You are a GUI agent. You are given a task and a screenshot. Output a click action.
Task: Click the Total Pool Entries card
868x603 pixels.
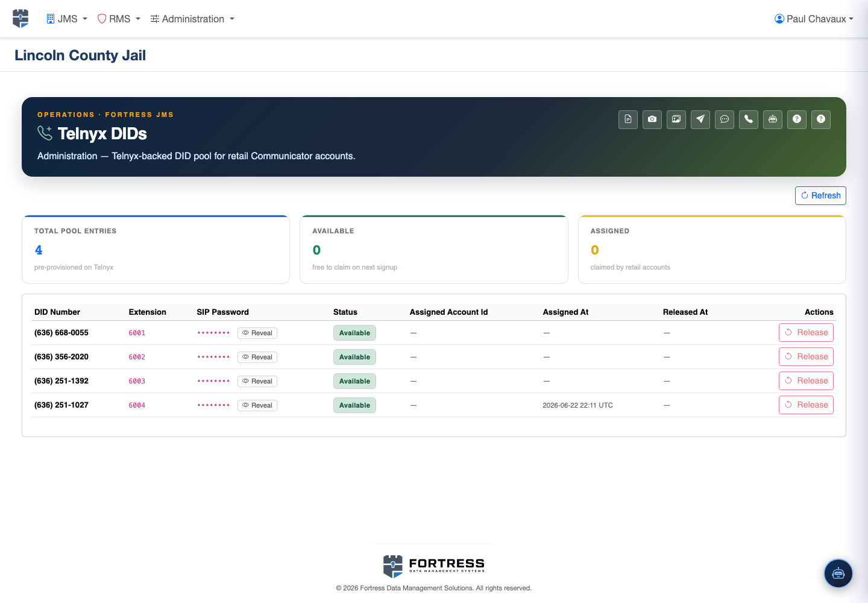[156, 250]
